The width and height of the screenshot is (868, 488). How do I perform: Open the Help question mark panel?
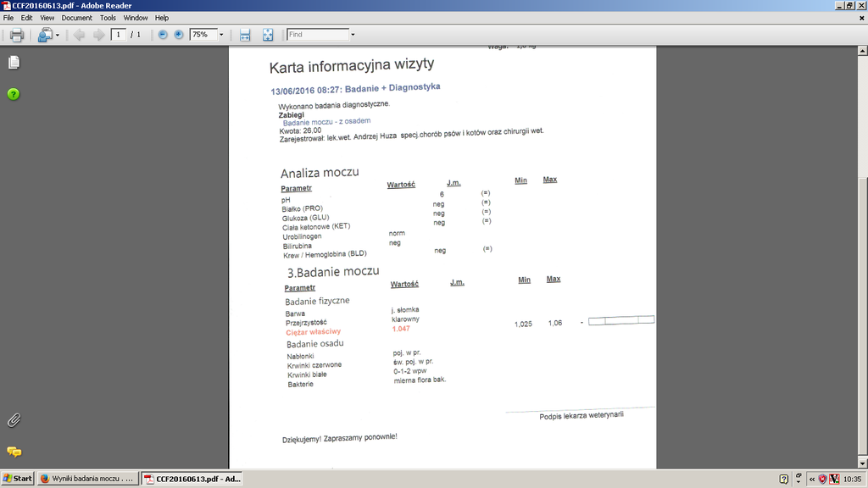click(14, 94)
